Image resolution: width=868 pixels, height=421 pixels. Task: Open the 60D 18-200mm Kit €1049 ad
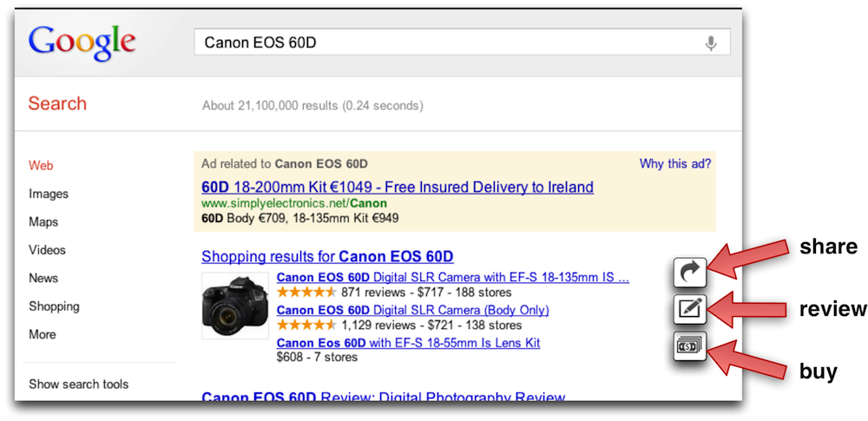tap(398, 187)
